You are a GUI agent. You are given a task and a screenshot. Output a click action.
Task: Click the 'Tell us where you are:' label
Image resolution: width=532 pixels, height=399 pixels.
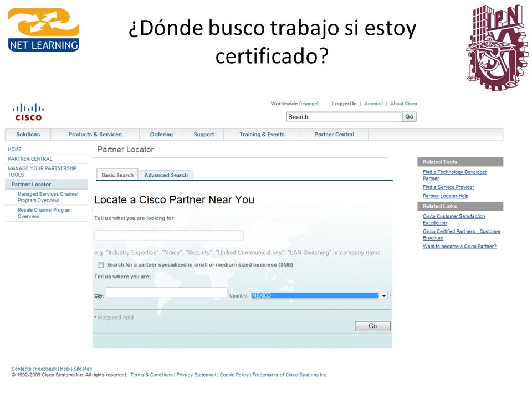[x=122, y=277]
